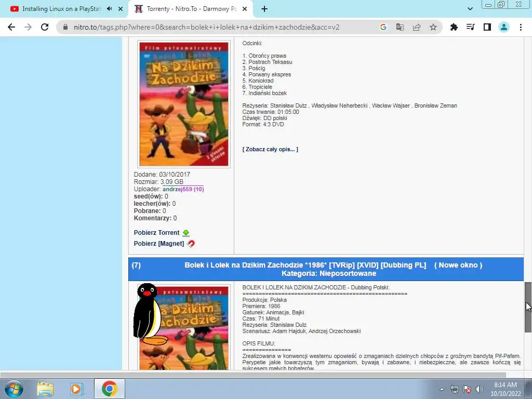Expand the tab search dropdown
The image size is (532, 399).
click(x=470, y=9)
